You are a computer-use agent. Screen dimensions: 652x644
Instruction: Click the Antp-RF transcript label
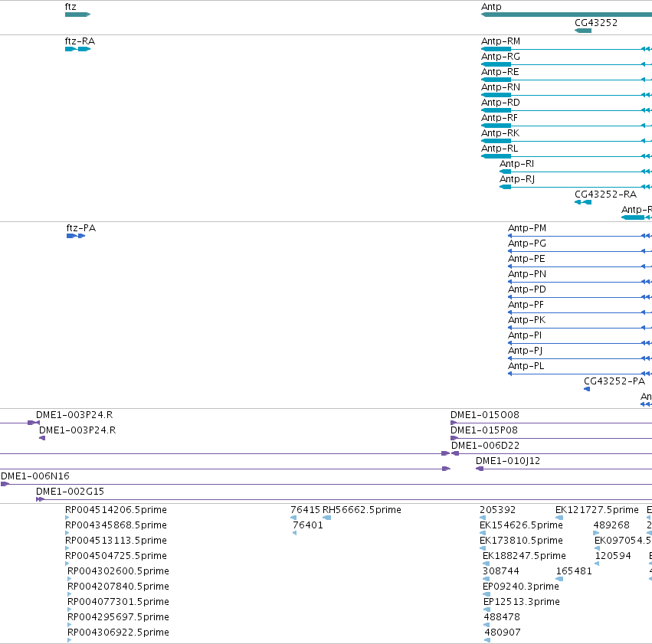click(x=500, y=118)
